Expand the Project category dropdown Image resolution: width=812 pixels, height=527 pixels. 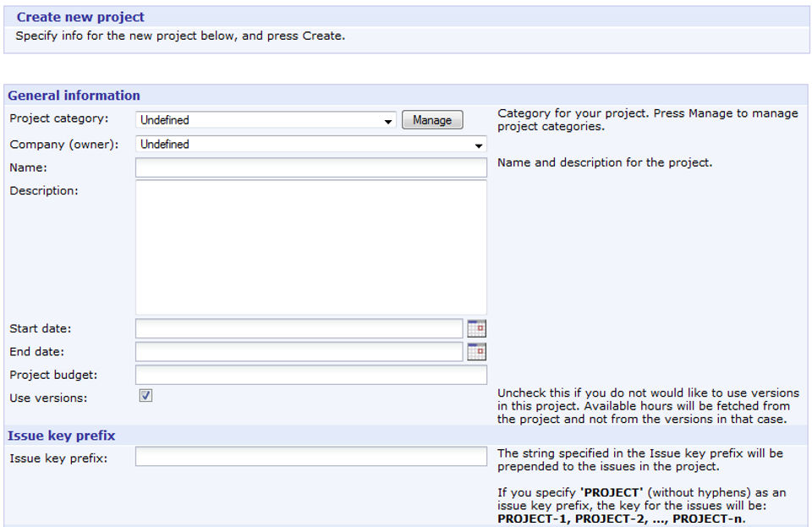pos(266,121)
